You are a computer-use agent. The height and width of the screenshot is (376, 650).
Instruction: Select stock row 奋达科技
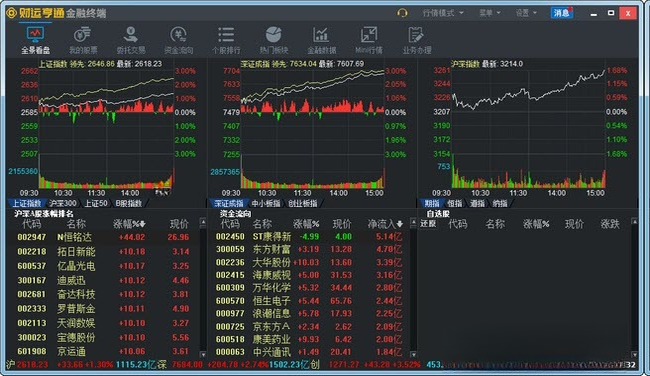(103, 294)
